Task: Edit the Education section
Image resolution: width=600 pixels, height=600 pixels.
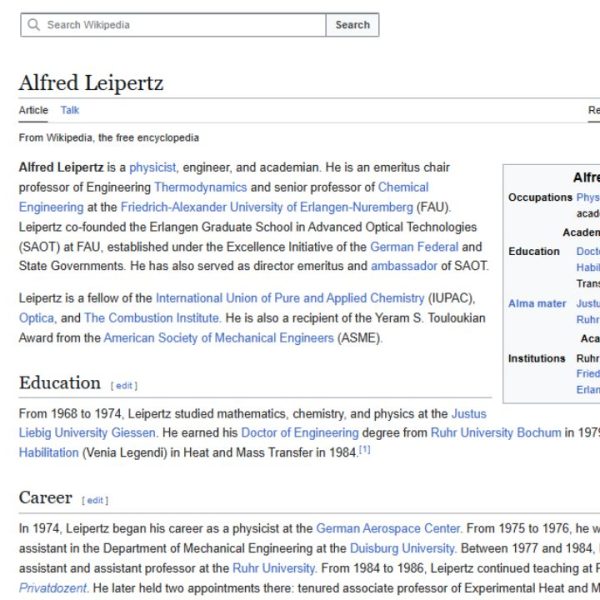Action: point(124,386)
